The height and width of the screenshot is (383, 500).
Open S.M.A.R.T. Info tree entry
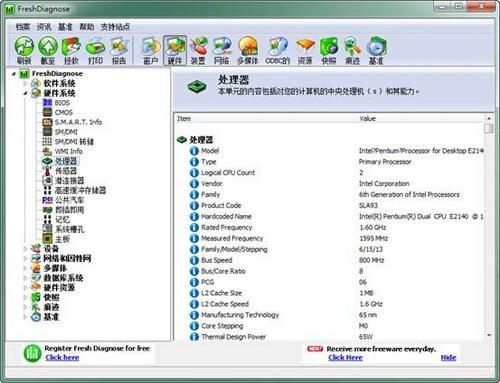pos(78,122)
